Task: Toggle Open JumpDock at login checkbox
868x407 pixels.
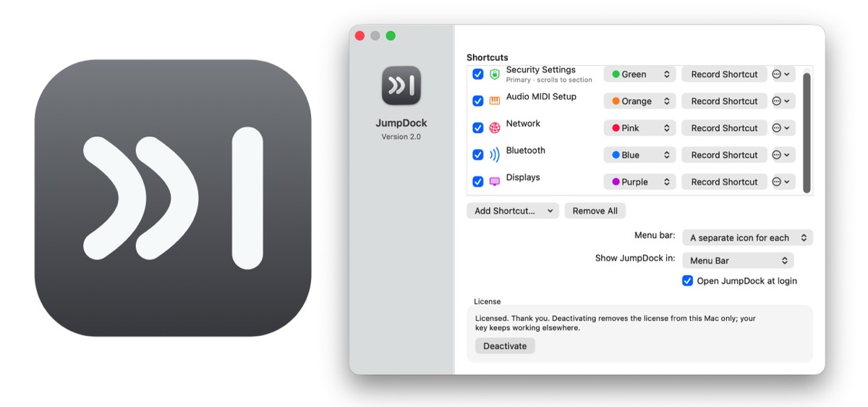Action: 688,281
